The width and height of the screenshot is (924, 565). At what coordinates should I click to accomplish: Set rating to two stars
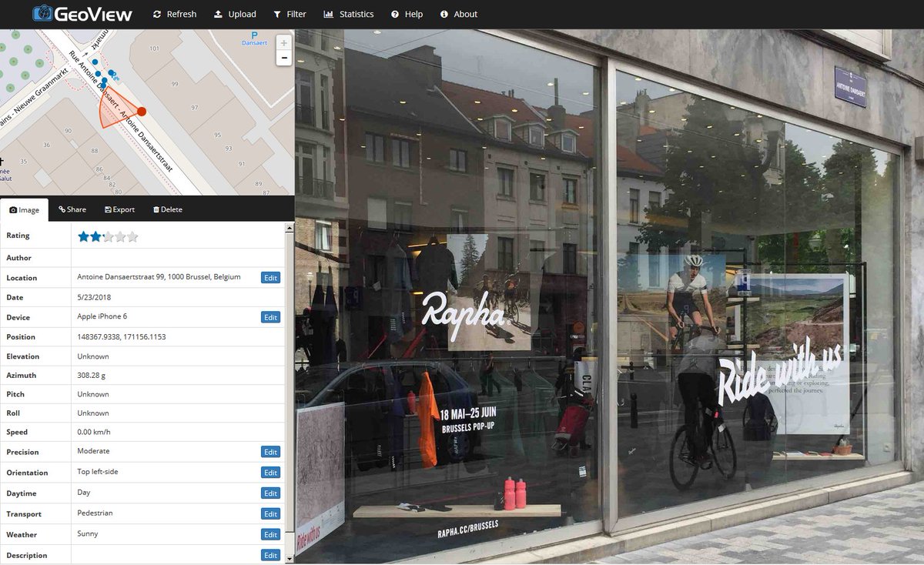pos(95,237)
